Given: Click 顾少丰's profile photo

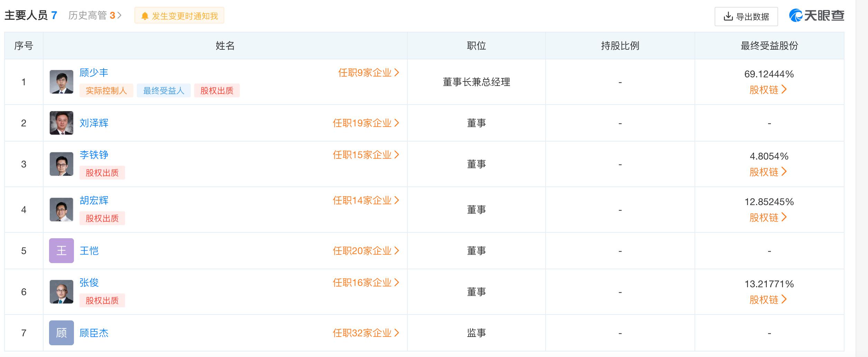Looking at the screenshot, I should [62, 82].
